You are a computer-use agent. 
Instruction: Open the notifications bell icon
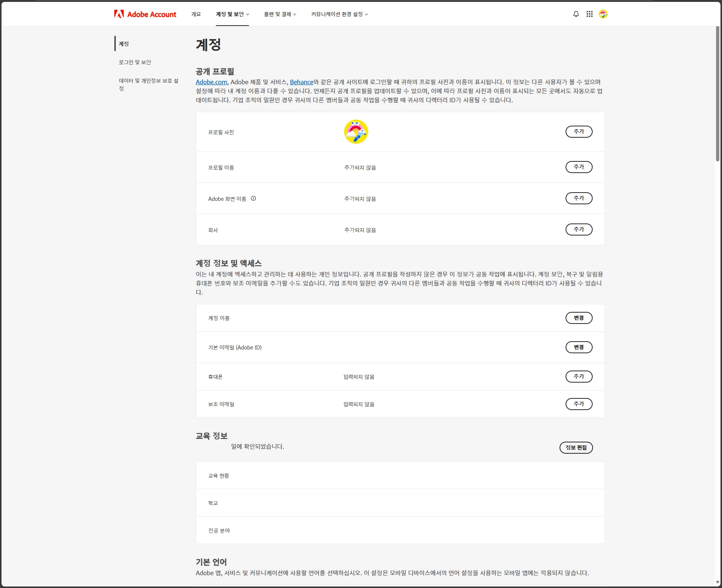576,14
